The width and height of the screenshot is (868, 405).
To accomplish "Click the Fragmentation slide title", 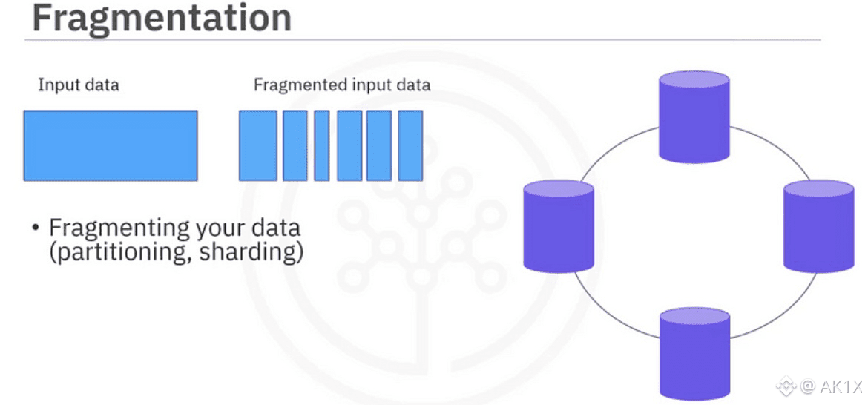I will tap(162, 18).
